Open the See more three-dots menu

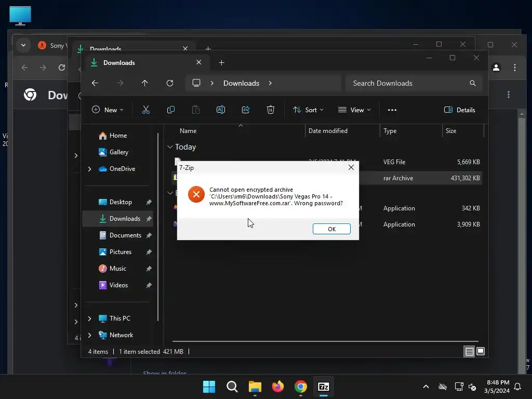click(392, 110)
